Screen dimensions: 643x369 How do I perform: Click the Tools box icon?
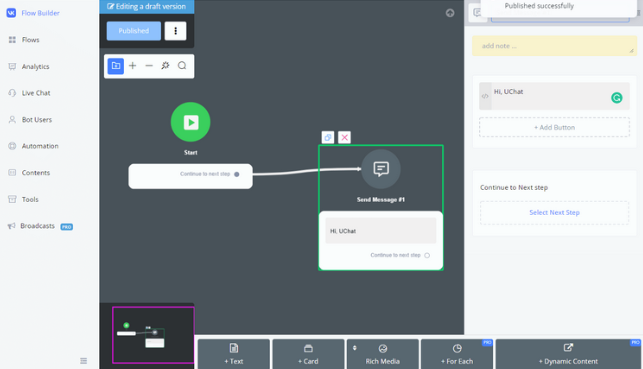[x=12, y=199]
